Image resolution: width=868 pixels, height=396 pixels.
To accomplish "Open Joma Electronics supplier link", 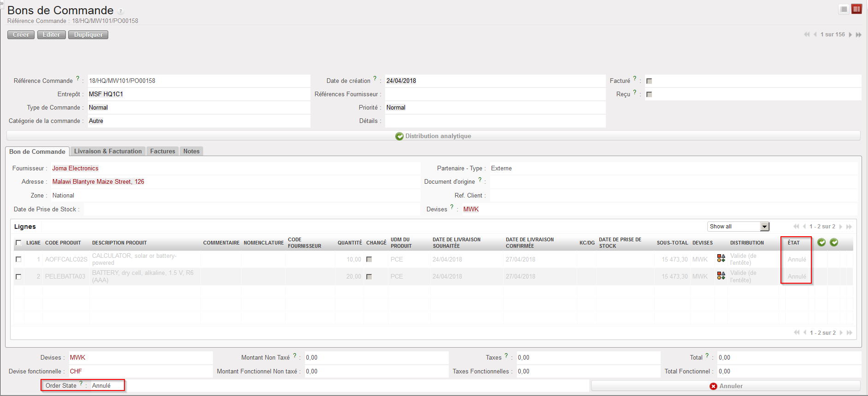I will (x=75, y=168).
